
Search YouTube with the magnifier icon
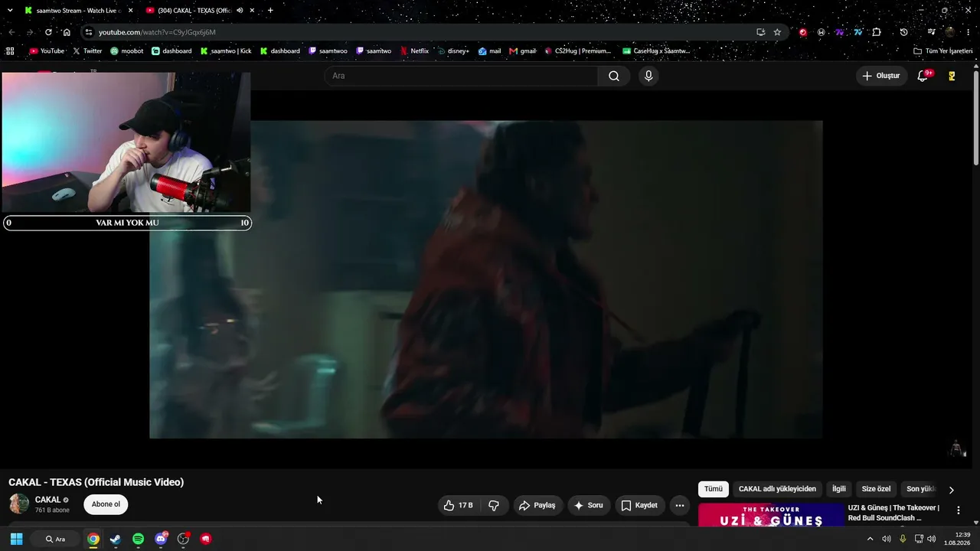[x=614, y=76]
